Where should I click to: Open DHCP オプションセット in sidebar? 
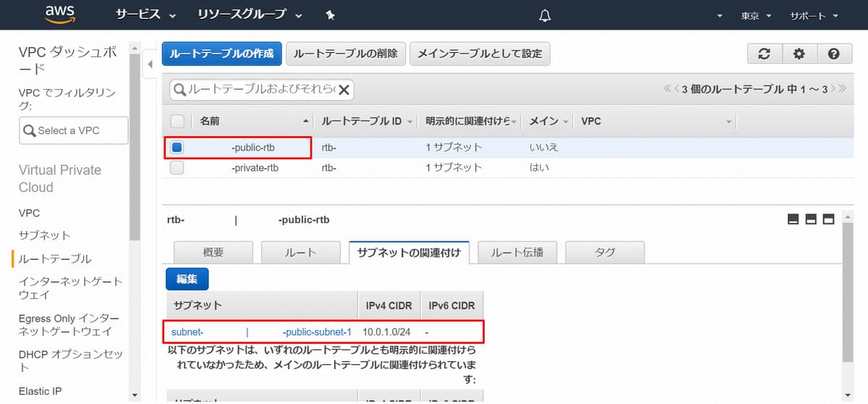coord(71,361)
